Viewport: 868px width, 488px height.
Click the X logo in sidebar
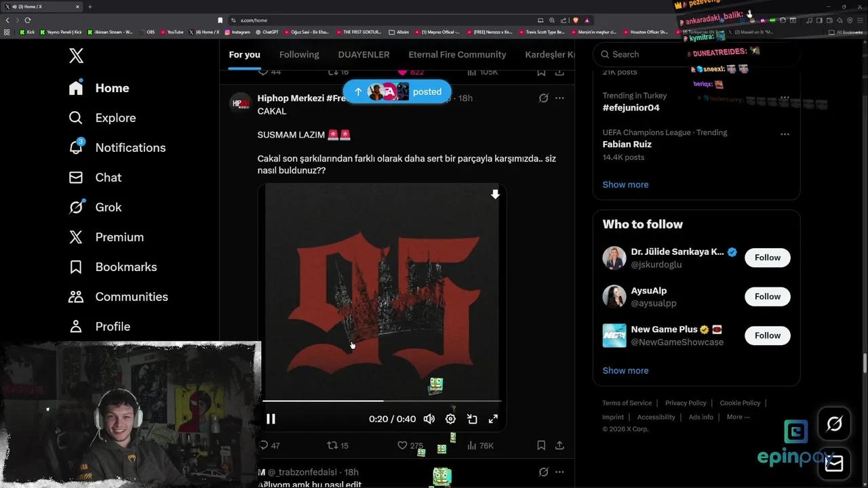76,56
